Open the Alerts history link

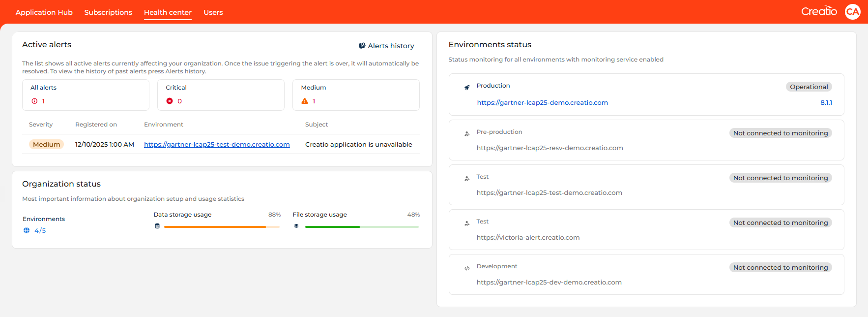point(391,46)
